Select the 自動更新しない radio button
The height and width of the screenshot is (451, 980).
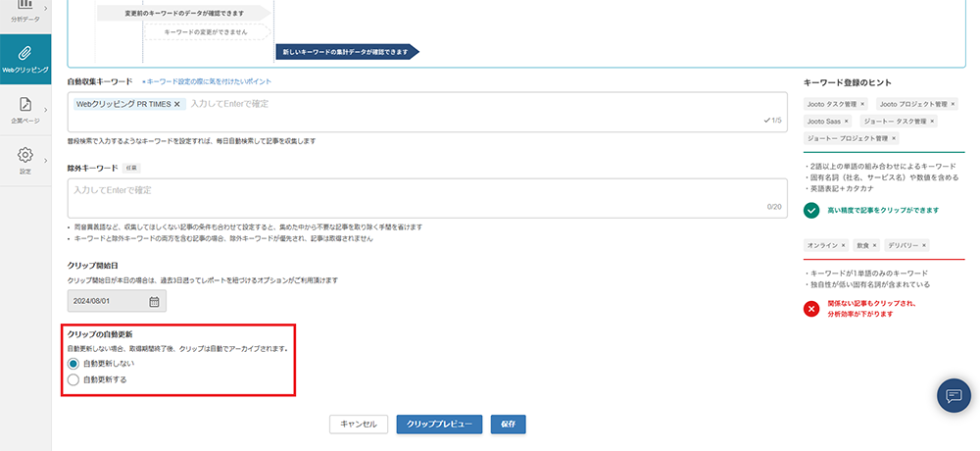(x=73, y=364)
